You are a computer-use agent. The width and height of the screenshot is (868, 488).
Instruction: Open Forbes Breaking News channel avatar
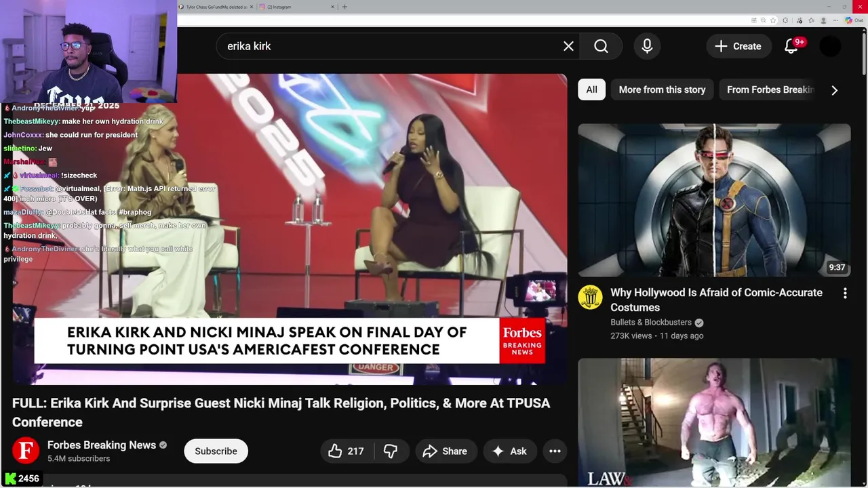pyautogui.click(x=26, y=451)
